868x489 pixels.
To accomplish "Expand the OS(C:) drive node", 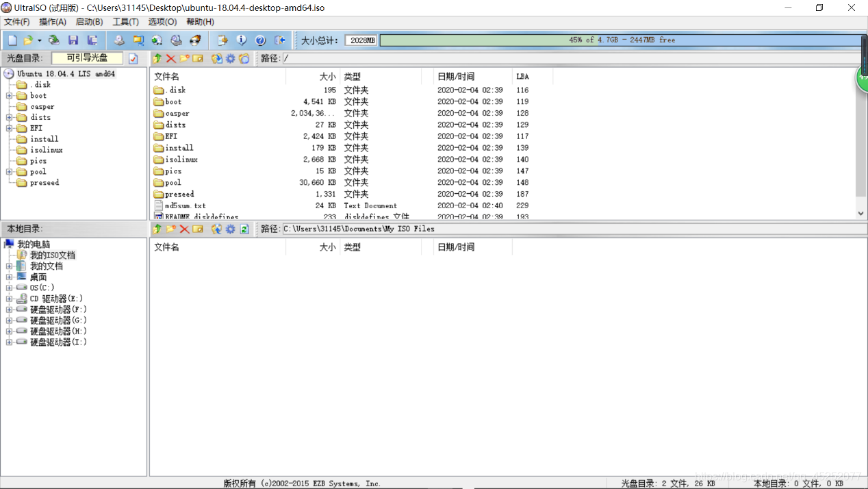I will point(10,288).
